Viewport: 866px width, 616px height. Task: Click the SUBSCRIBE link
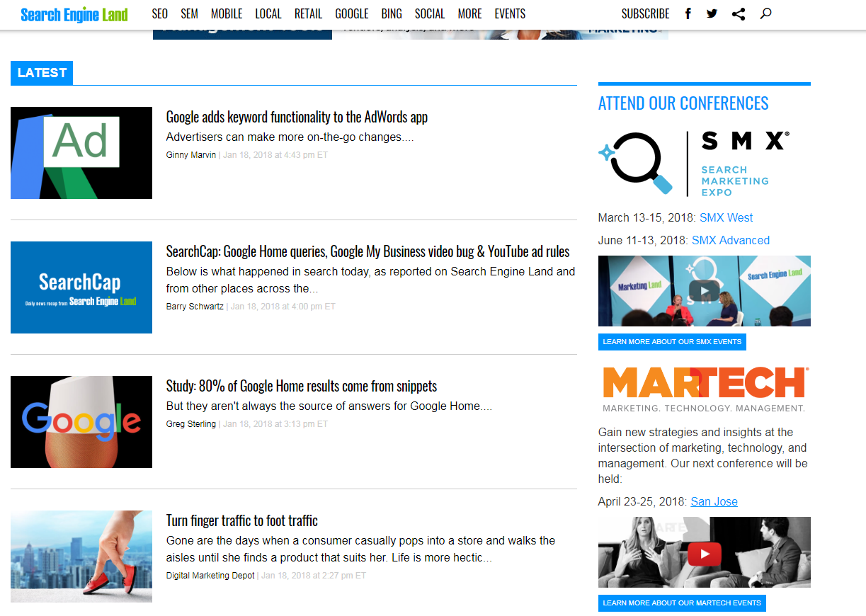click(x=645, y=13)
